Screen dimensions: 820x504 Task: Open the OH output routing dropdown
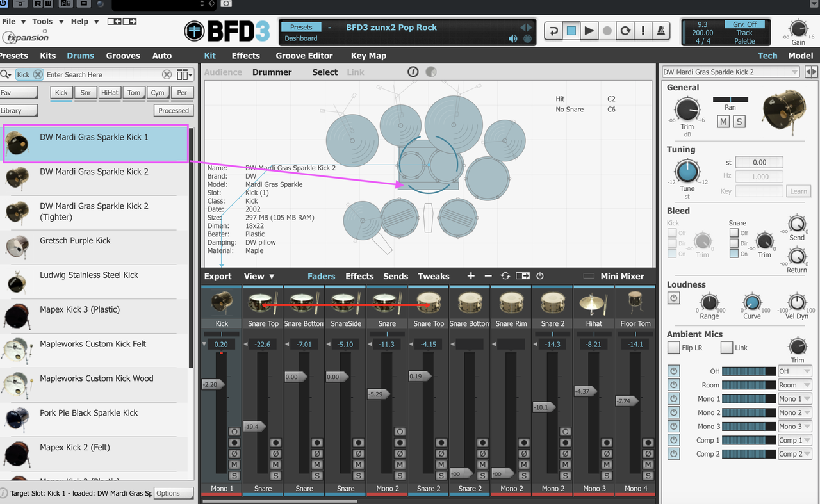tap(794, 371)
